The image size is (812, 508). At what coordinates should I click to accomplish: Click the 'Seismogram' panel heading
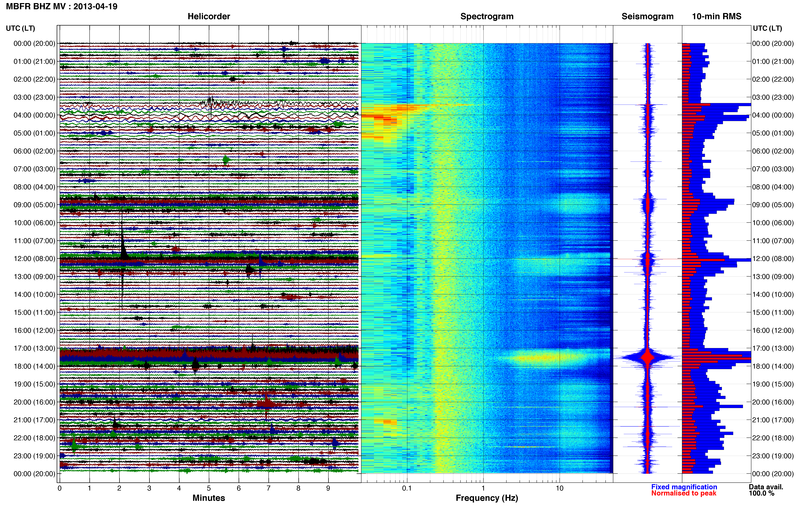click(647, 16)
